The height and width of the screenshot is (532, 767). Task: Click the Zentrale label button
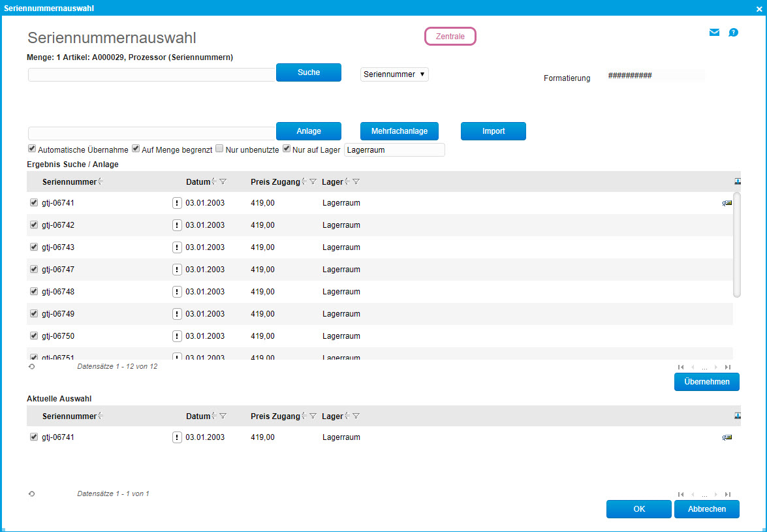coord(450,36)
